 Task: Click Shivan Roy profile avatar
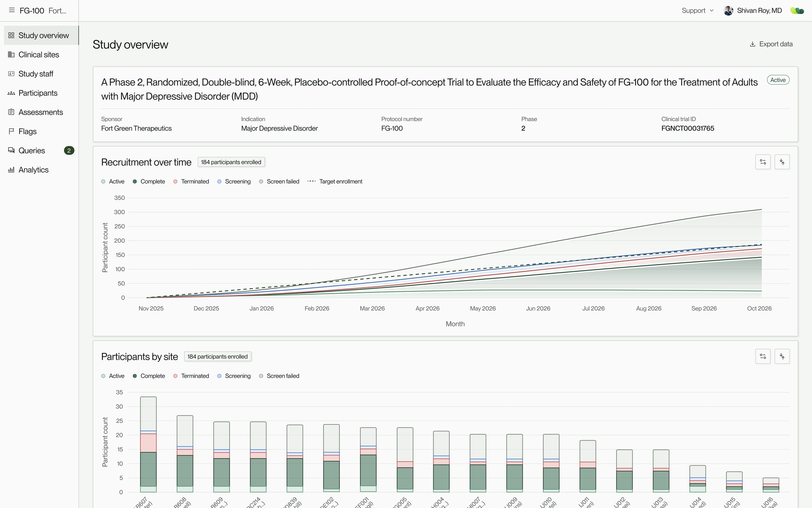click(728, 10)
